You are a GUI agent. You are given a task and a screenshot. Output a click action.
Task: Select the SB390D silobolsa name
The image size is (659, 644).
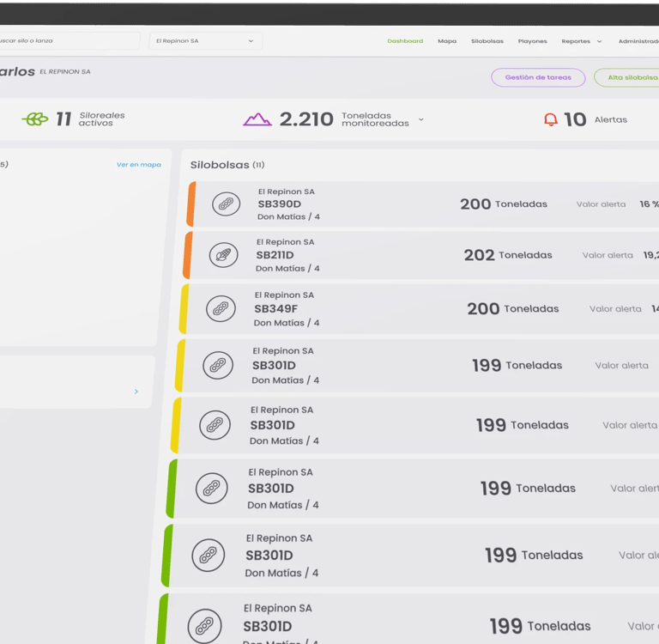point(280,204)
